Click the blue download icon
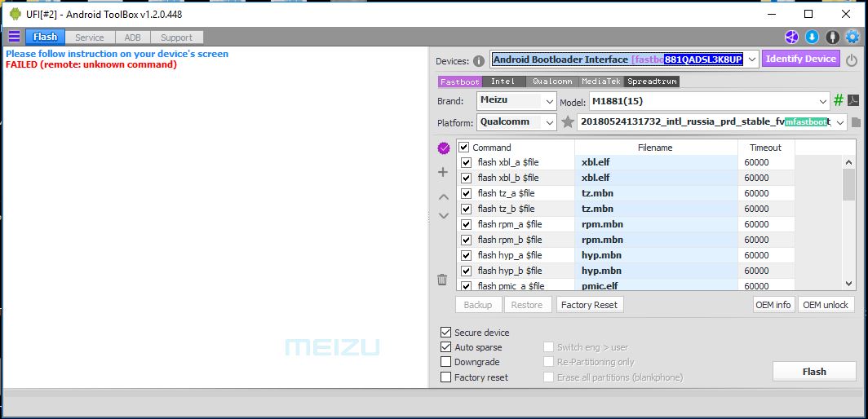Image resolution: width=868 pixels, height=419 pixels. coord(812,37)
